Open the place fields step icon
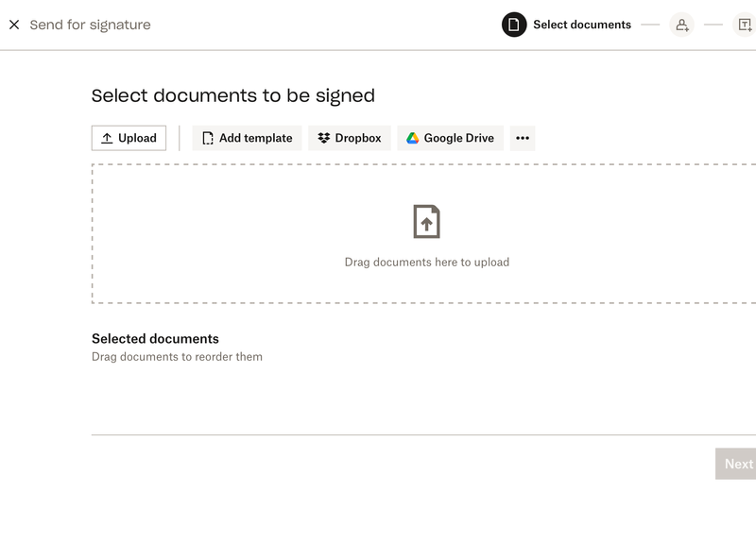 pyautogui.click(x=745, y=25)
